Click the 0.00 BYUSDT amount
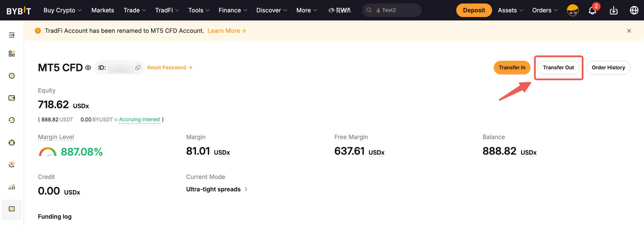Screen dimensions: 644x226 (97, 120)
